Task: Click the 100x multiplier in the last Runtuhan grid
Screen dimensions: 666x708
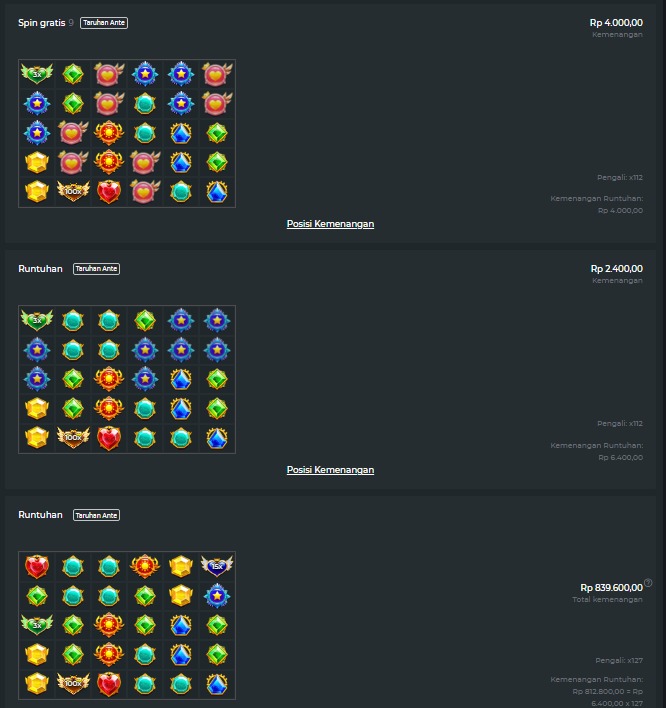Action: tap(73, 683)
